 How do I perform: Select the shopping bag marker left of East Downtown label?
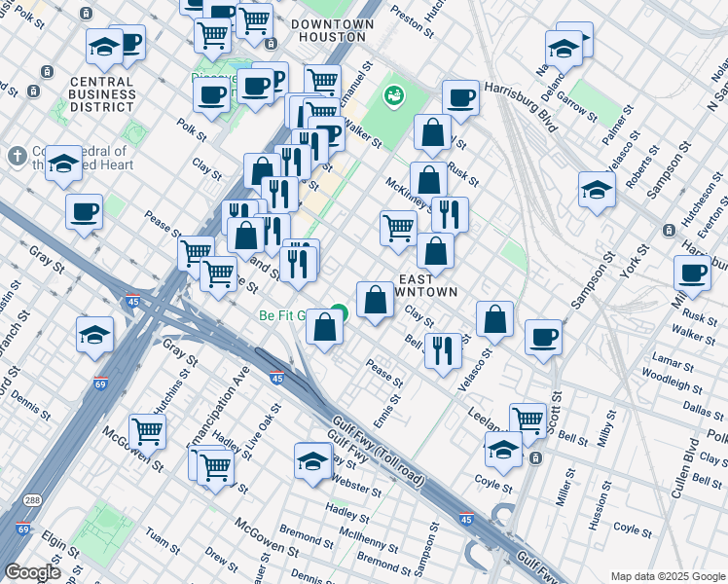(375, 300)
